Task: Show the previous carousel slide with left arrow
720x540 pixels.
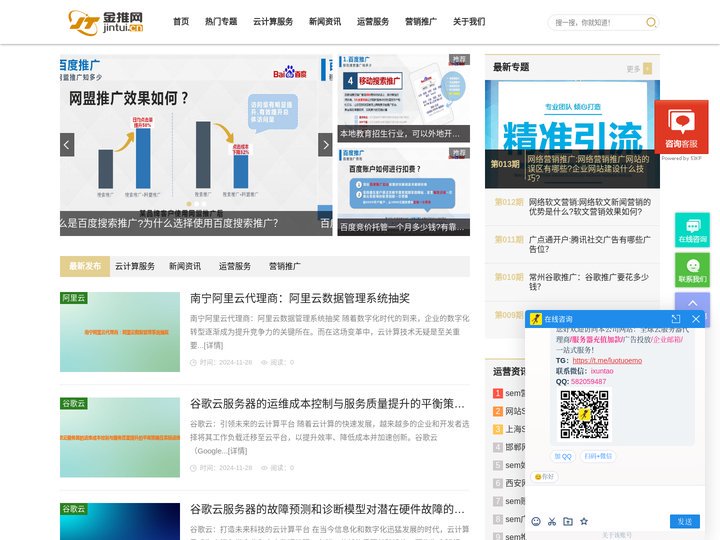Action: (x=67, y=145)
